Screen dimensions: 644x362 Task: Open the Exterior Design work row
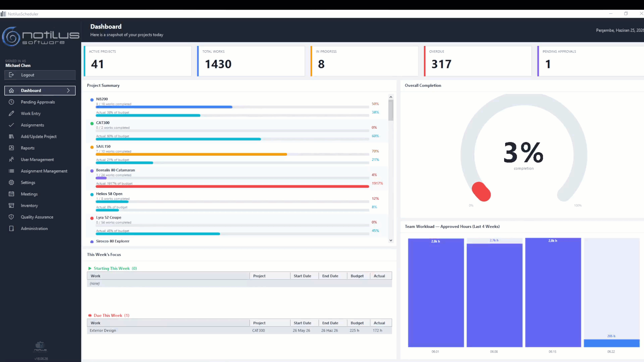[x=239, y=330]
